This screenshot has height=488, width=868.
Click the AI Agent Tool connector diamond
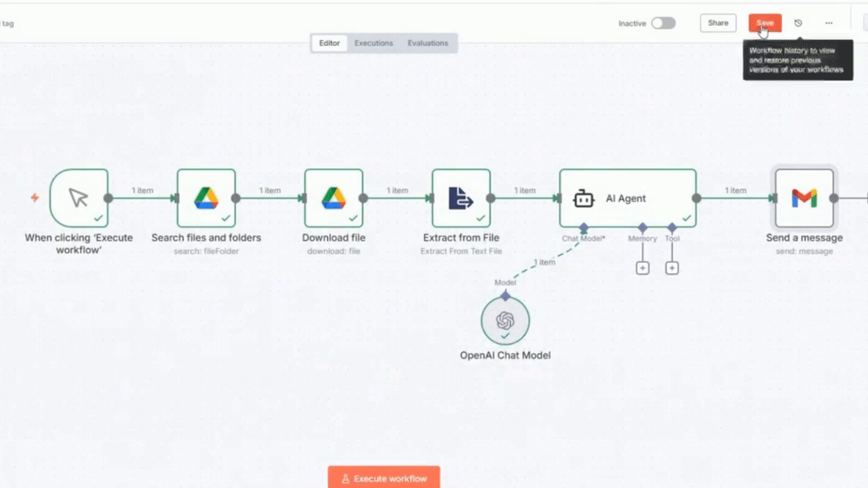pyautogui.click(x=671, y=227)
